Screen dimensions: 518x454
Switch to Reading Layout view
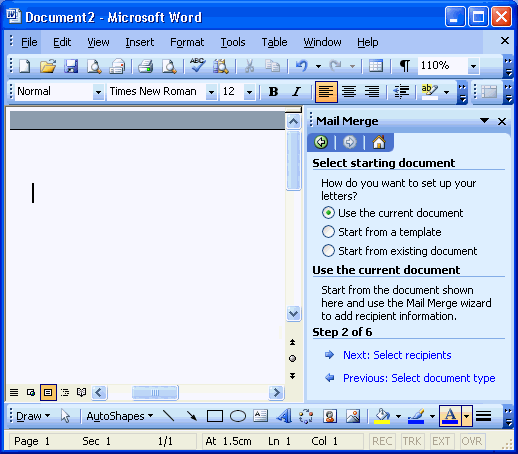tap(82, 392)
